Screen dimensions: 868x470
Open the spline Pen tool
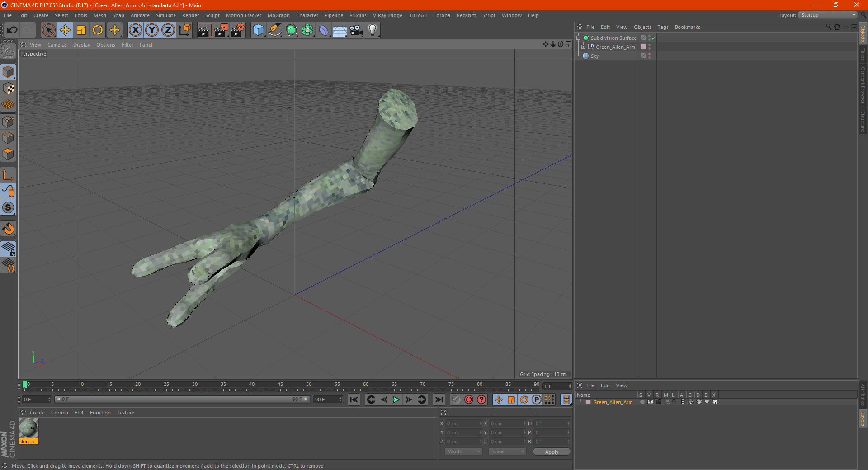tap(275, 30)
